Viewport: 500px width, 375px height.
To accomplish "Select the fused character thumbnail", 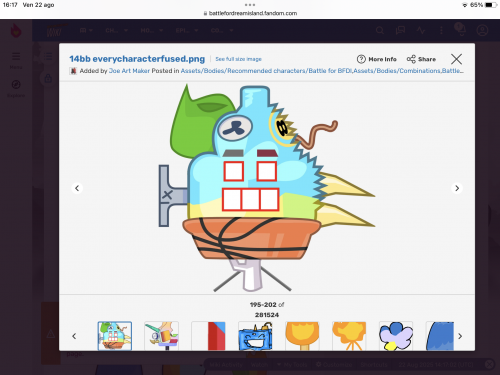I will [x=115, y=336].
